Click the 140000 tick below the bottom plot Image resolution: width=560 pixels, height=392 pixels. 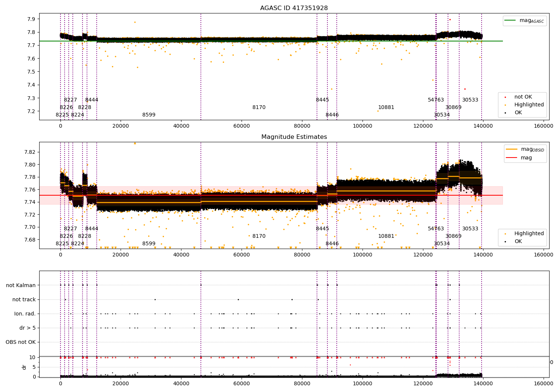pos(483,383)
